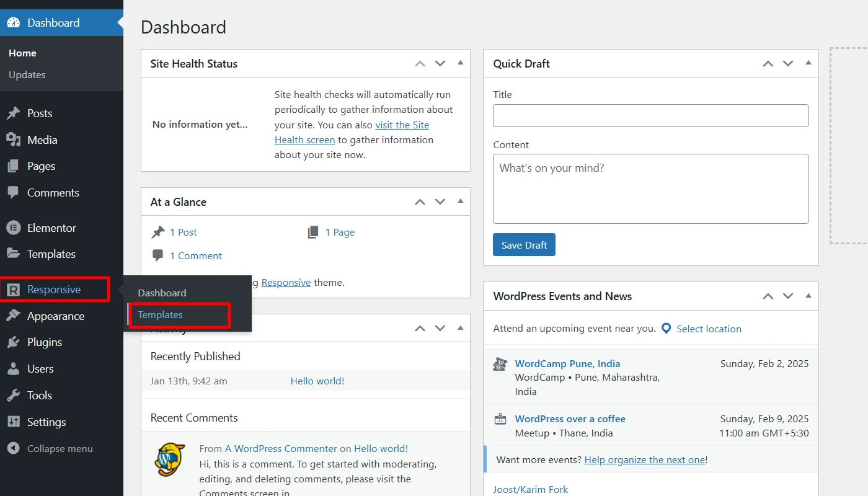Click the Select location link
The width and height of the screenshot is (868, 496).
[709, 329]
